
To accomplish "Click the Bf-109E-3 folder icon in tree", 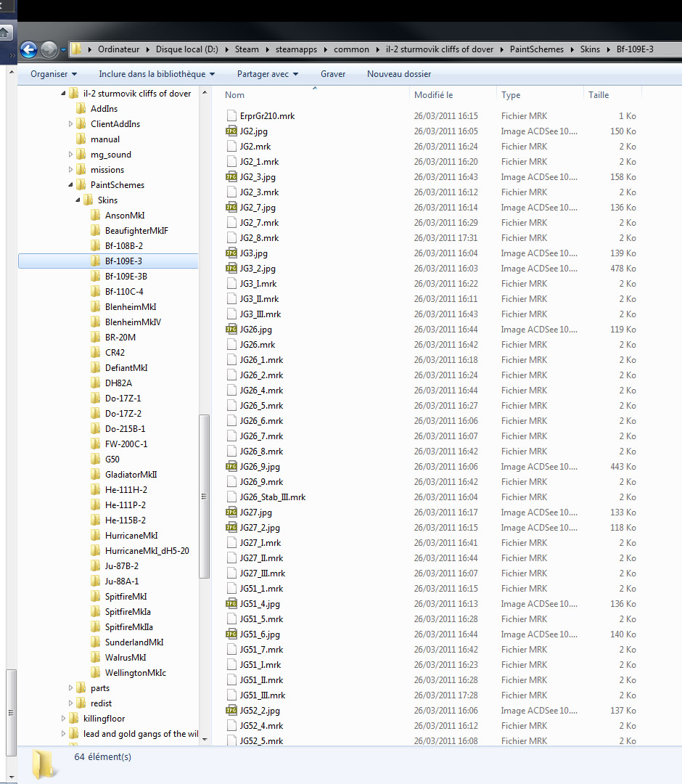I will pos(96,261).
